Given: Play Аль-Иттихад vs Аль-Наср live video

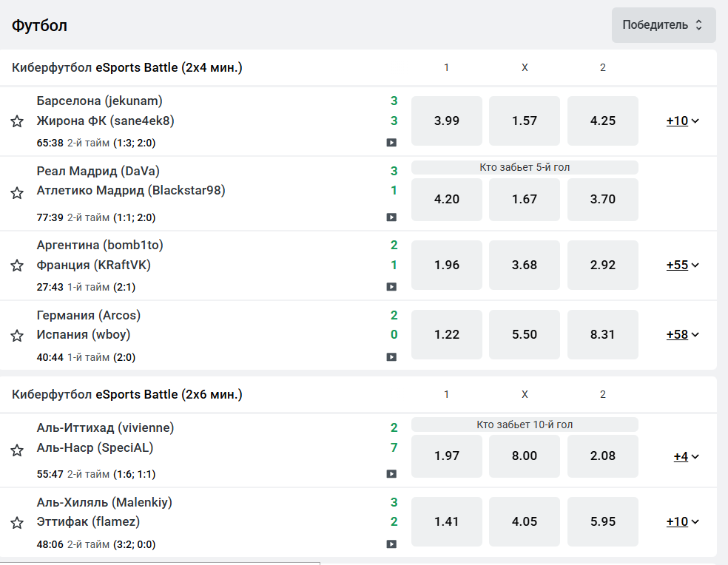Looking at the screenshot, I should [391, 474].
